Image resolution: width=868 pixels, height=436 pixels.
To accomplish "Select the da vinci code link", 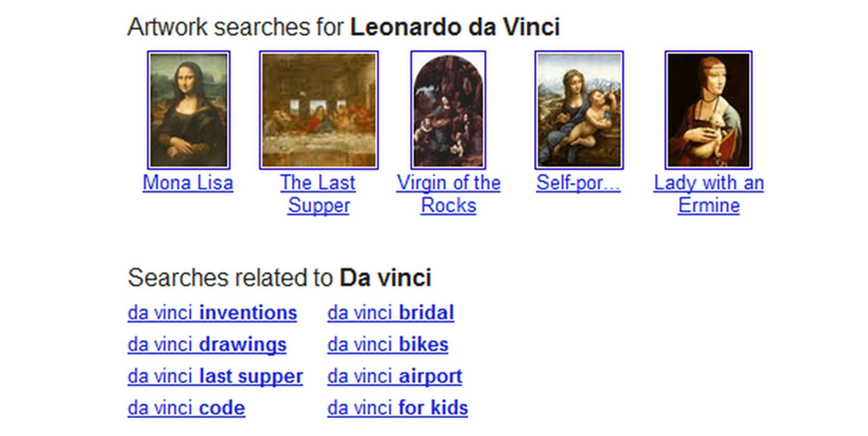I will (186, 408).
